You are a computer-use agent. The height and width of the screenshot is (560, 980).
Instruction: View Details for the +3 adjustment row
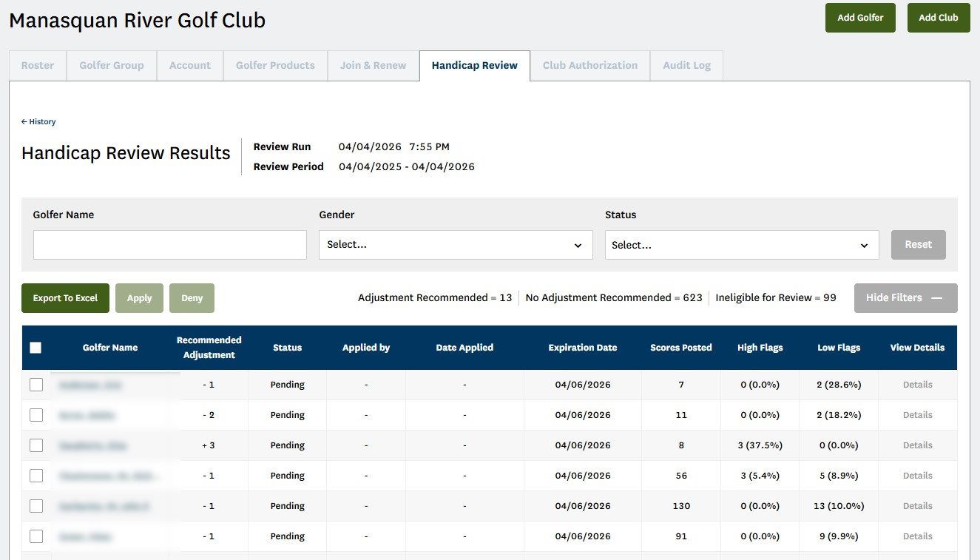coord(917,445)
